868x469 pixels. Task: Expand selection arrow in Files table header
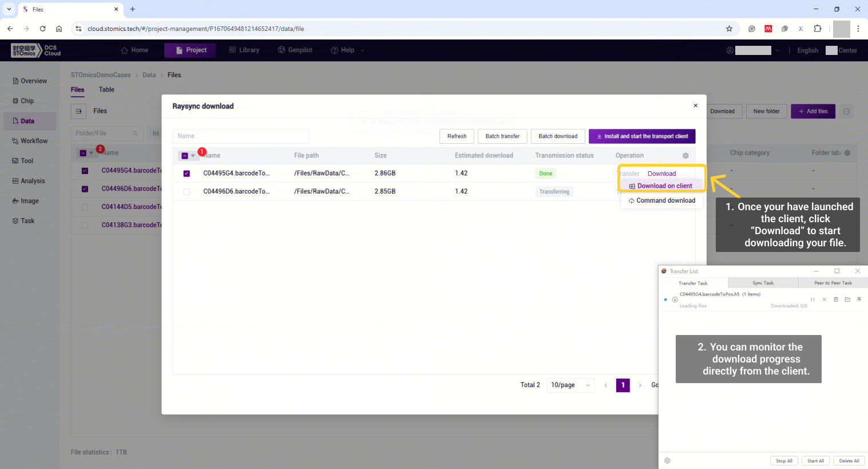pos(91,153)
